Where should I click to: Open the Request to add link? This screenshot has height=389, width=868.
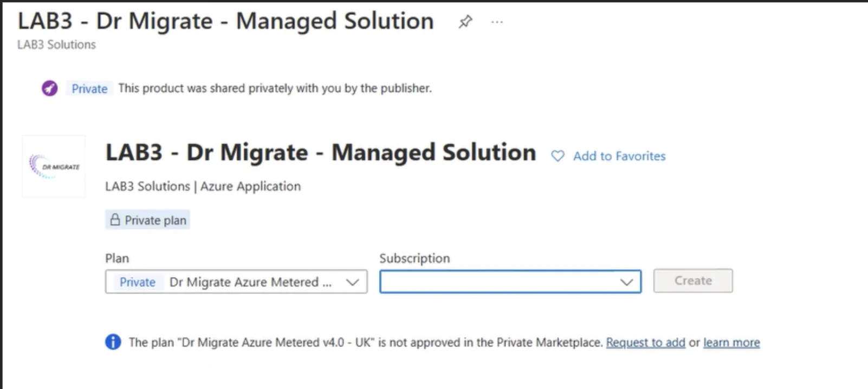tap(645, 342)
